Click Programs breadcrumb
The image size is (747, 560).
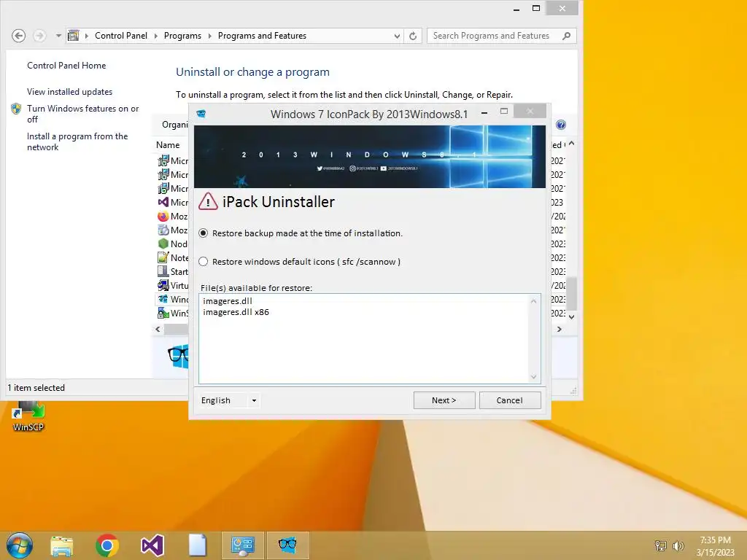[x=182, y=36]
